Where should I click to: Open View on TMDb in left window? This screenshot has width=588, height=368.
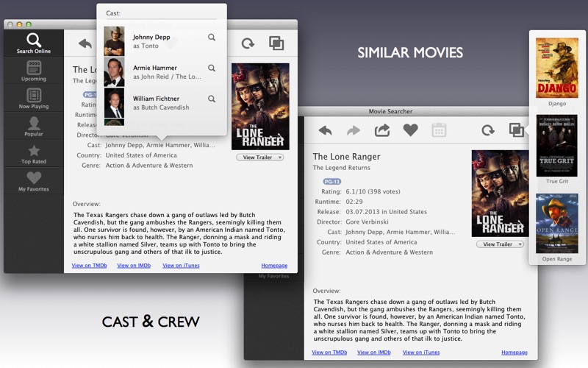point(89,266)
